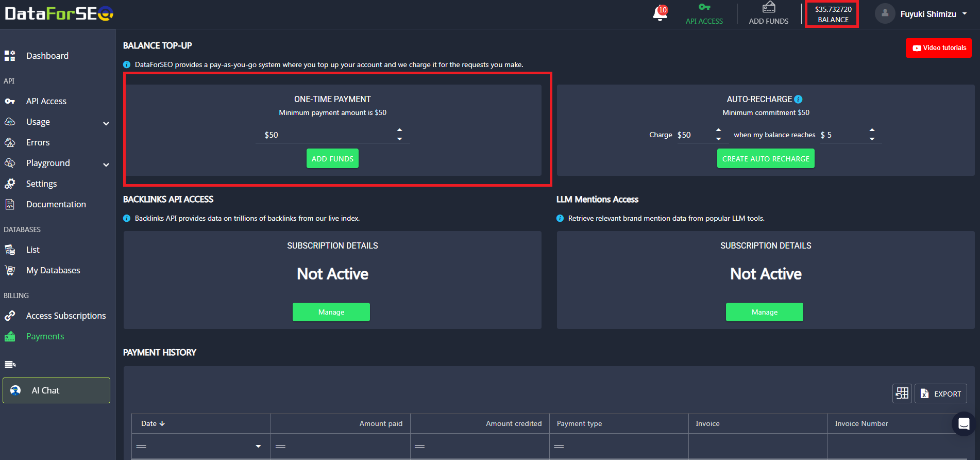Screen dimensions: 980x460
Task: Export the payment history
Action: [941, 393]
